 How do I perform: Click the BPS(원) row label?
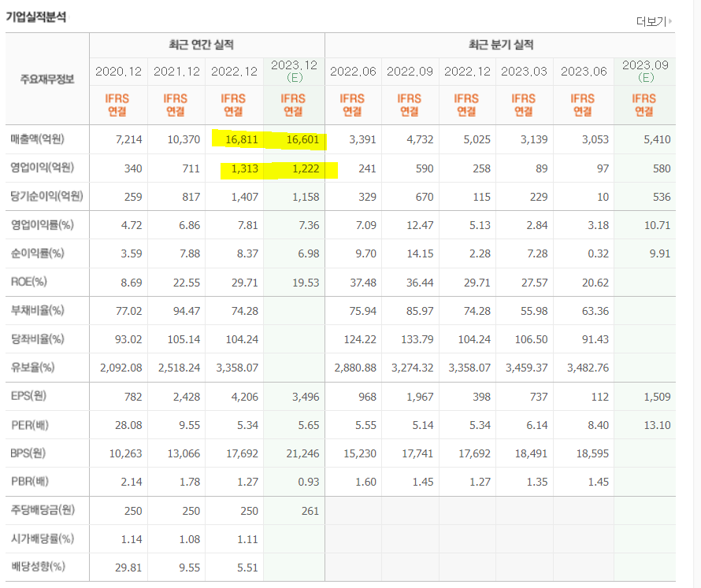28,453
